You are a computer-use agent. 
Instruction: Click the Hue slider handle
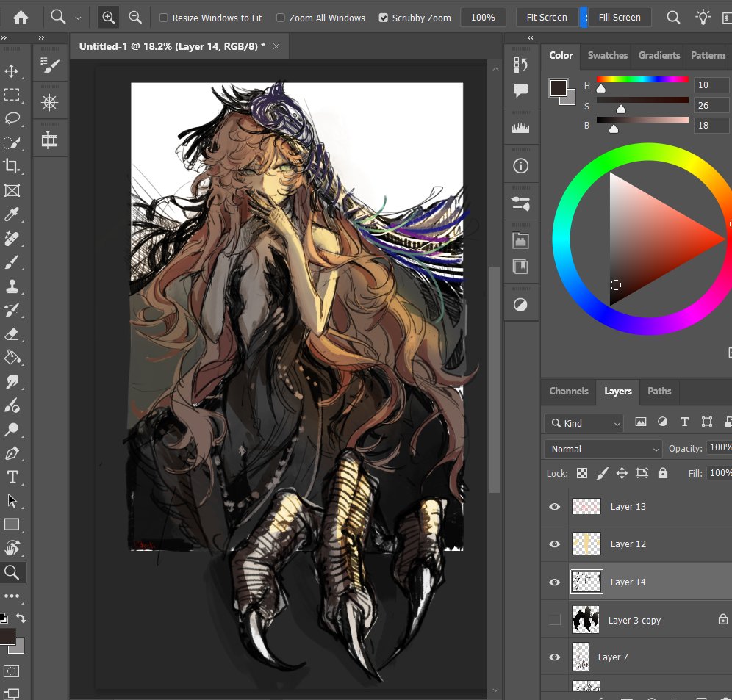pos(601,89)
